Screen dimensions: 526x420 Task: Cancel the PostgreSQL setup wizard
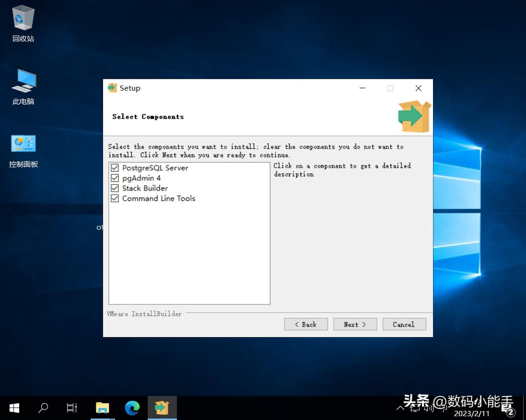pos(404,325)
